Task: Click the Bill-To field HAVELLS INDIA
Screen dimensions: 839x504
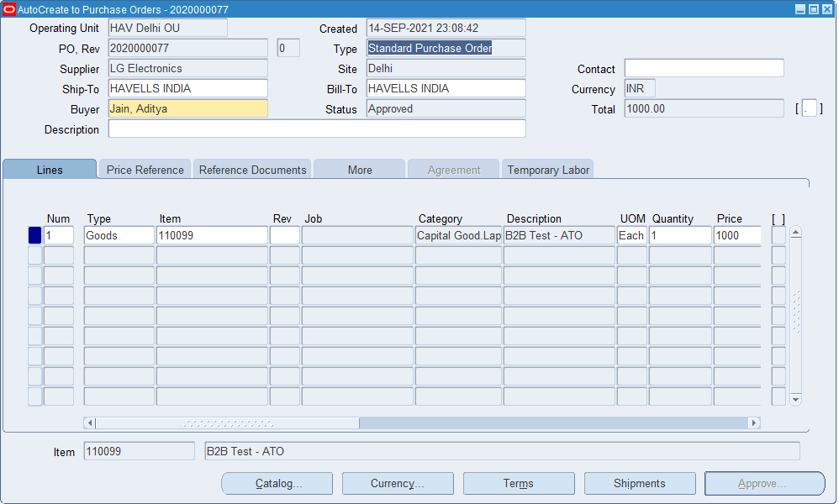Action: point(446,88)
